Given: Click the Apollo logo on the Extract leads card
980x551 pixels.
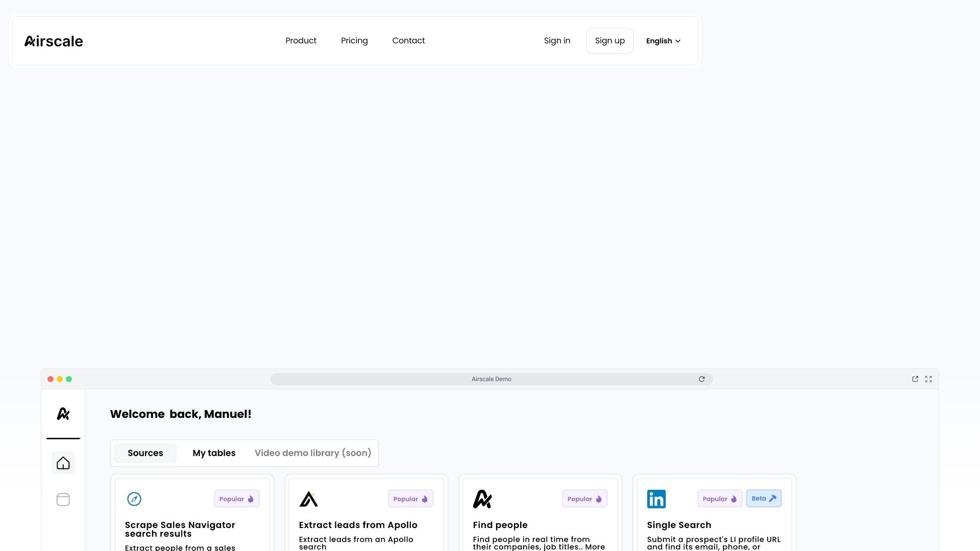Looking at the screenshot, I should coord(308,498).
